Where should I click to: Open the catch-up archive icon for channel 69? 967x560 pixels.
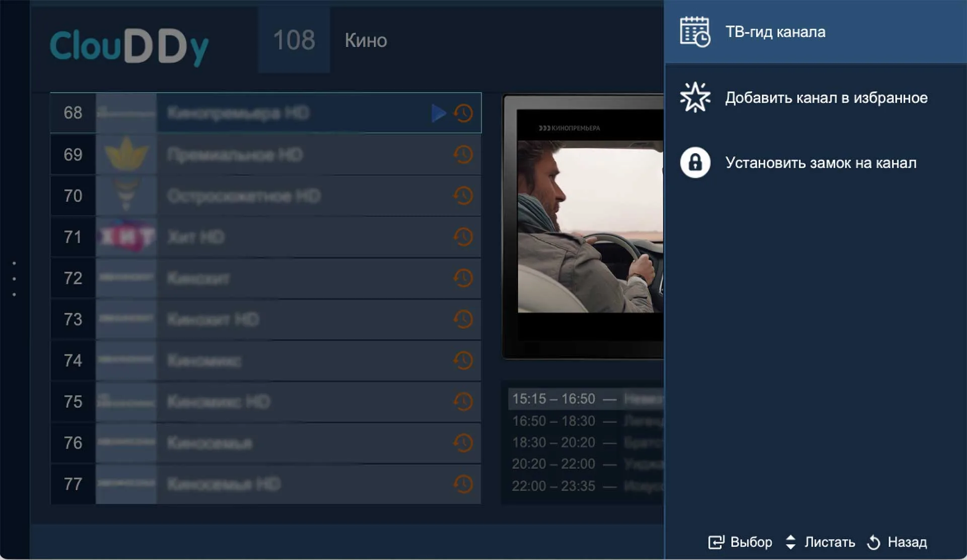pos(463,154)
